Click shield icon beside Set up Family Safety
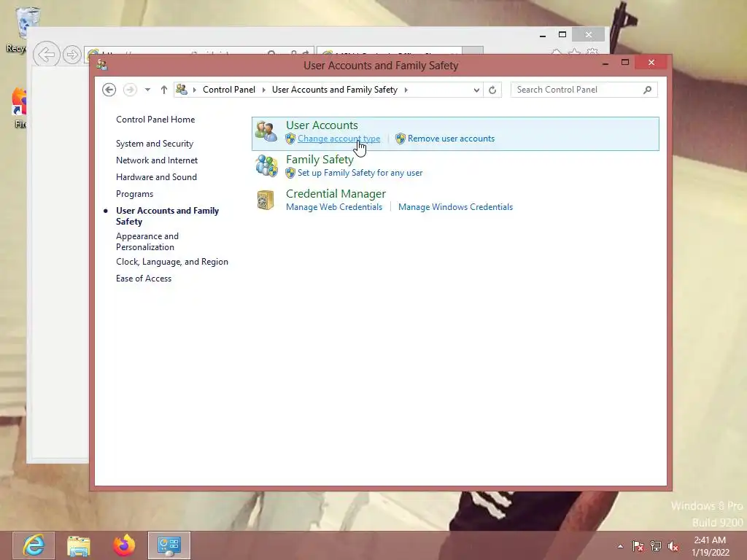 290,173
